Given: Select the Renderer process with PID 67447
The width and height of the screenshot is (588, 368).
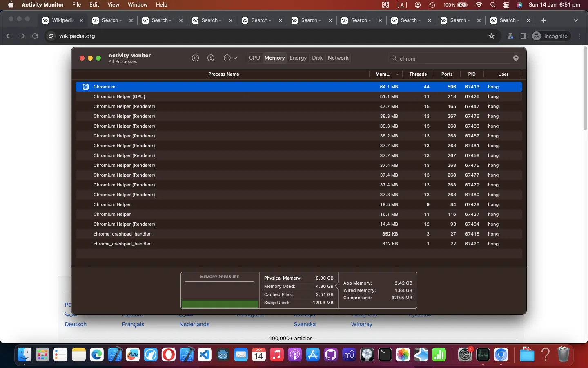Looking at the screenshot, I should [299, 106].
